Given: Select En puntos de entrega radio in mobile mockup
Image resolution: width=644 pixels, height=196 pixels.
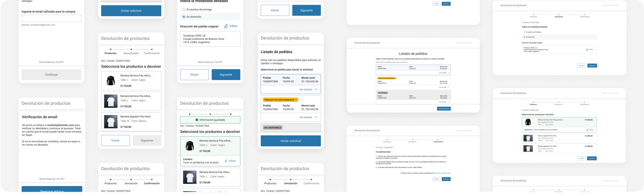Looking at the screenshot, I should [184, 10].
